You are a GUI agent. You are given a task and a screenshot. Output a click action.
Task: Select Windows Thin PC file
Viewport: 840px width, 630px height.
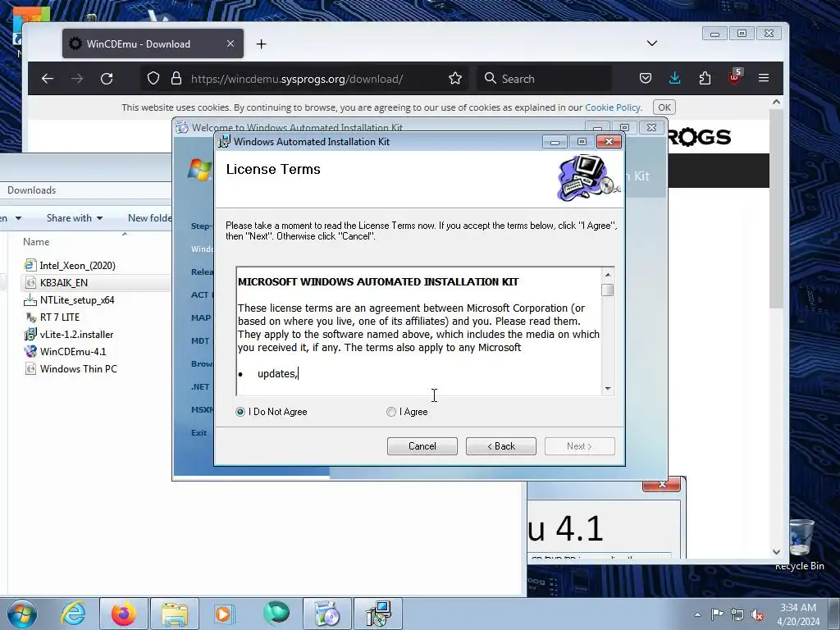[x=78, y=368]
